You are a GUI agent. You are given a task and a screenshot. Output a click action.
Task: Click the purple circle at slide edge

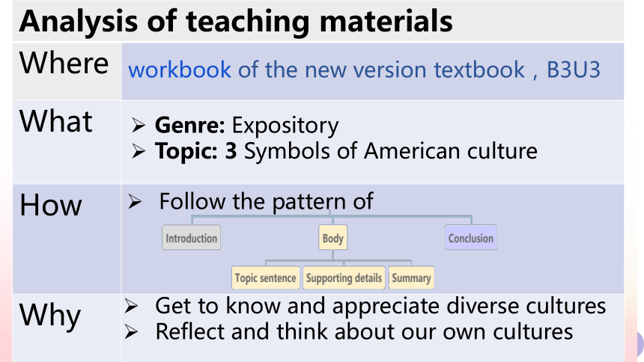tap(639, 343)
